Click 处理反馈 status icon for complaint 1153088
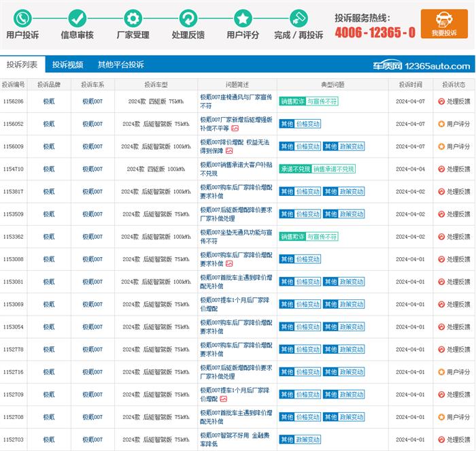Screen dimensions: 476x451 click(441, 259)
